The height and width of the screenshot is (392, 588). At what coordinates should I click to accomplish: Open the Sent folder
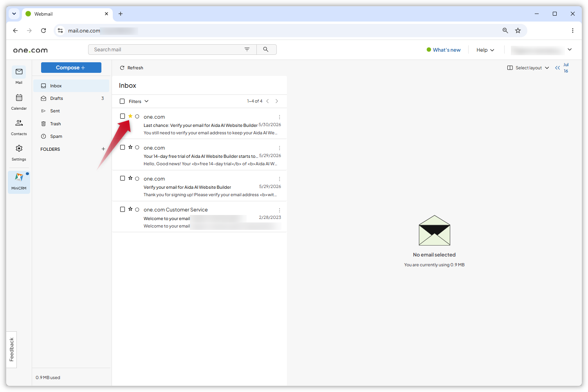click(71, 111)
